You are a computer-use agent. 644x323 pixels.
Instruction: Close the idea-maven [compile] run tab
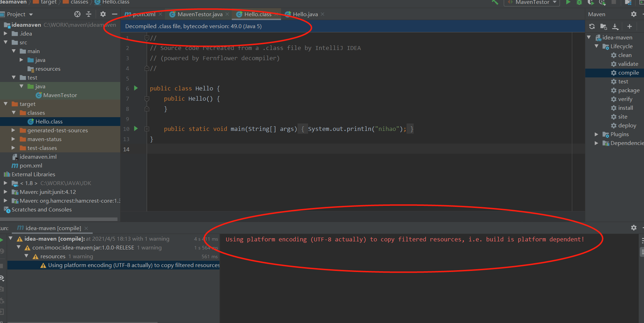click(86, 228)
